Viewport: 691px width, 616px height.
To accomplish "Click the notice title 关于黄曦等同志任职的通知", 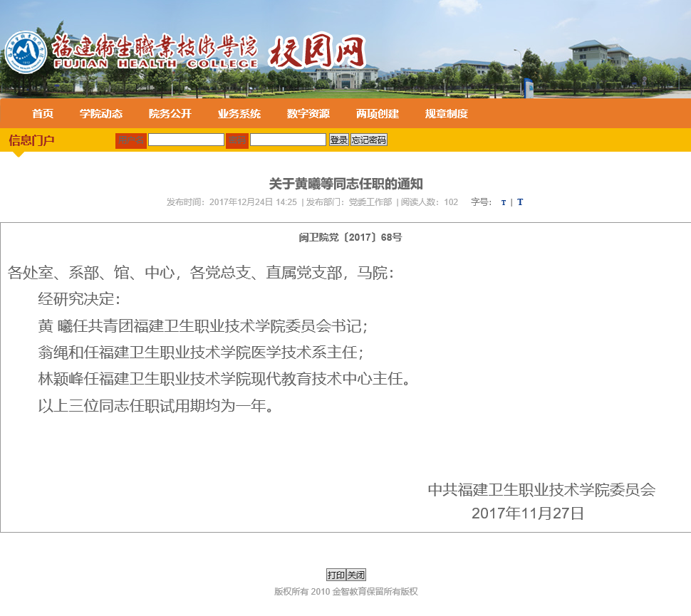I will pos(345,184).
